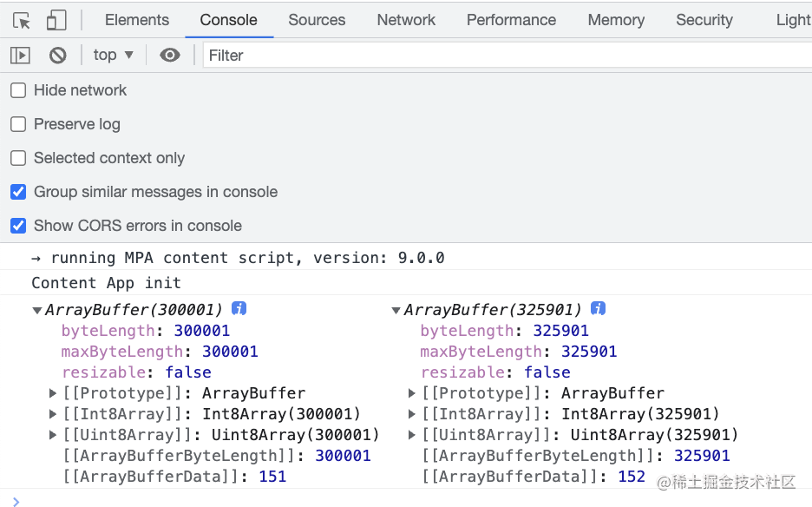
Task: Expand the [[Int8Array]] Int8Array(300001) entry
Action: tap(54, 414)
